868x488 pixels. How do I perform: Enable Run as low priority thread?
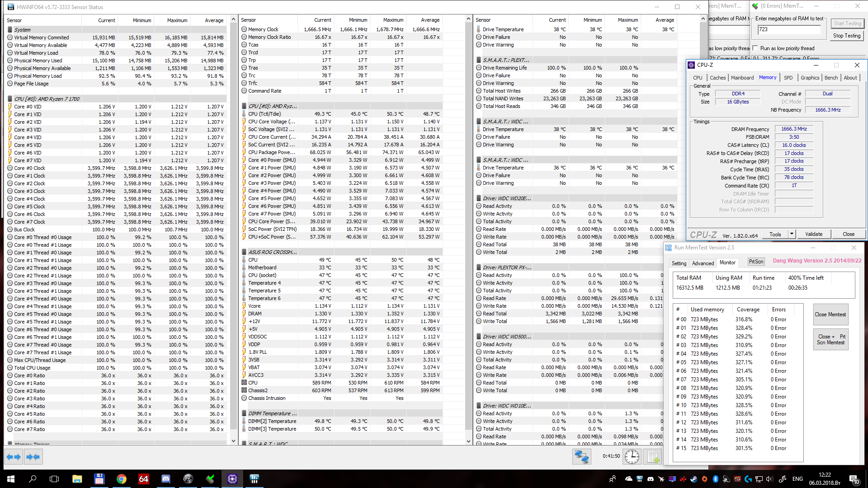point(755,48)
